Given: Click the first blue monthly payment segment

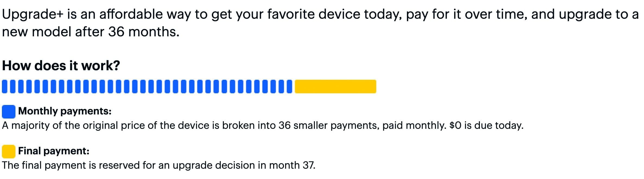Looking at the screenshot, I should coord(5,87).
